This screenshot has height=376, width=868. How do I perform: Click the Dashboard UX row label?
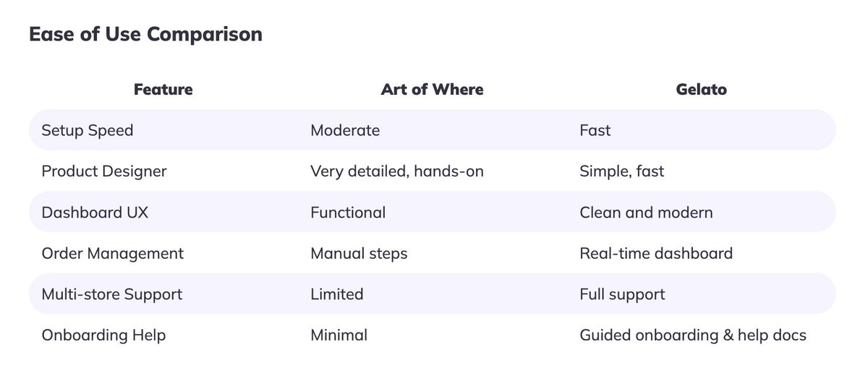pyautogui.click(x=95, y=213)
